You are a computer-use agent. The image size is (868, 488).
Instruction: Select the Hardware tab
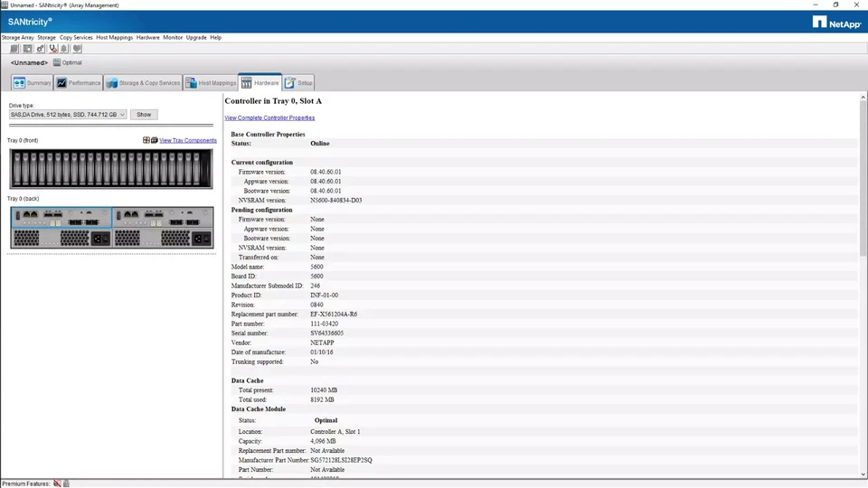(x=259, y=83)
